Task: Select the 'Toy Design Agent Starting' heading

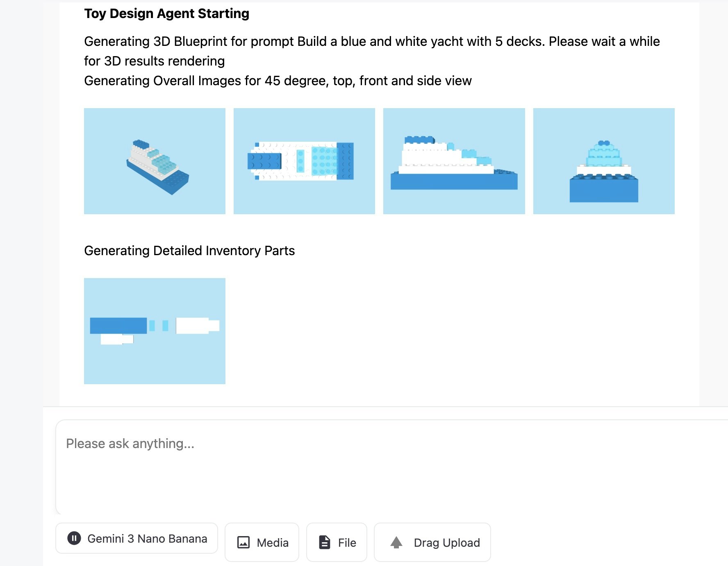Action: (x=166, y=13)
